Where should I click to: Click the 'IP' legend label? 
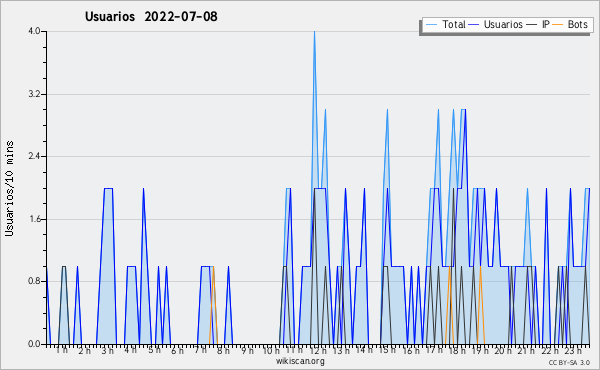(x=546, y=24)
